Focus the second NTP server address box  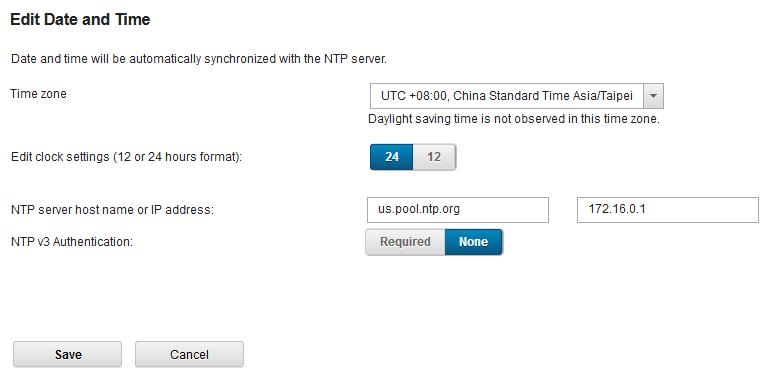[x=668, y=210]
